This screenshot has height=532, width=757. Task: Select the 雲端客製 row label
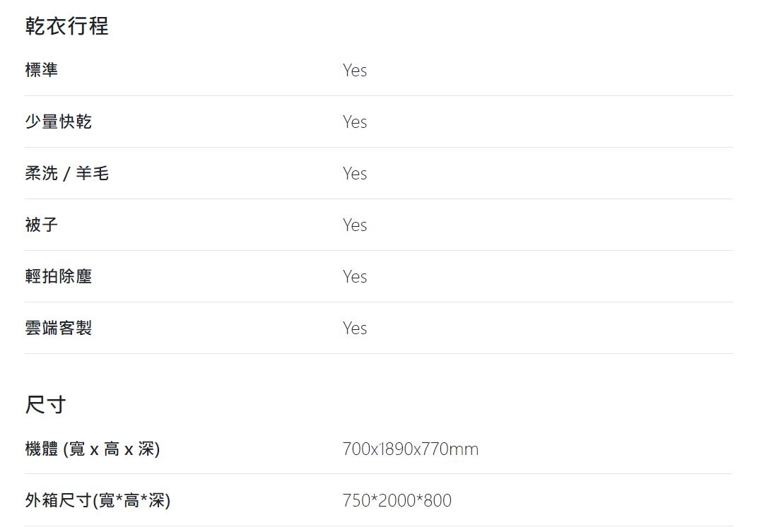coord(59,329)
